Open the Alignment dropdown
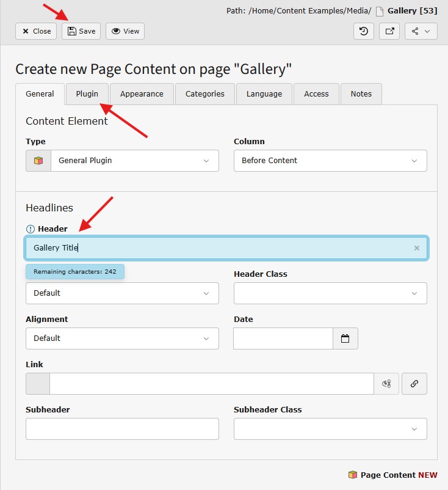 122,338
